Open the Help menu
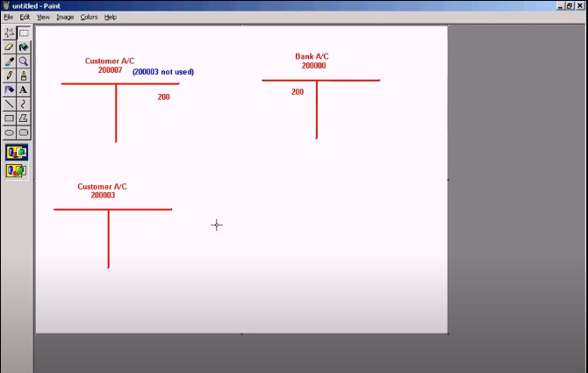The height and width of the screenshot is (373, 588). coord(111,18)
